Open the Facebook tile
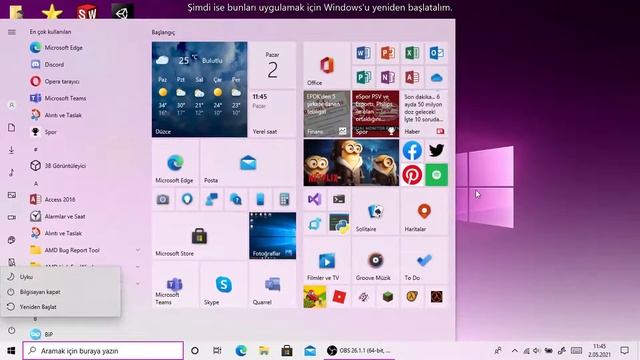 click(x=412, y=151)
